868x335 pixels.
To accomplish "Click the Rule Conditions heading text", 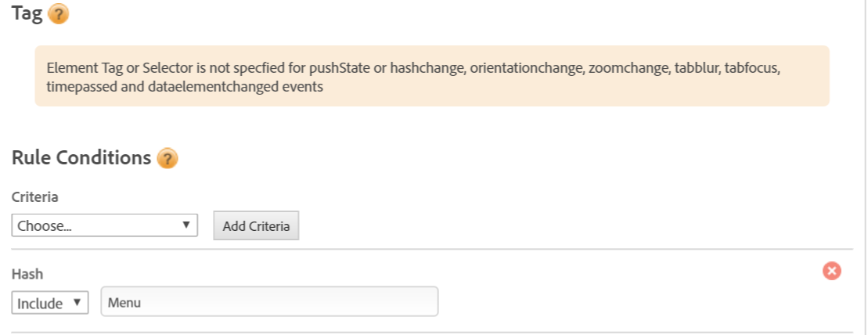I will point(81,157).
